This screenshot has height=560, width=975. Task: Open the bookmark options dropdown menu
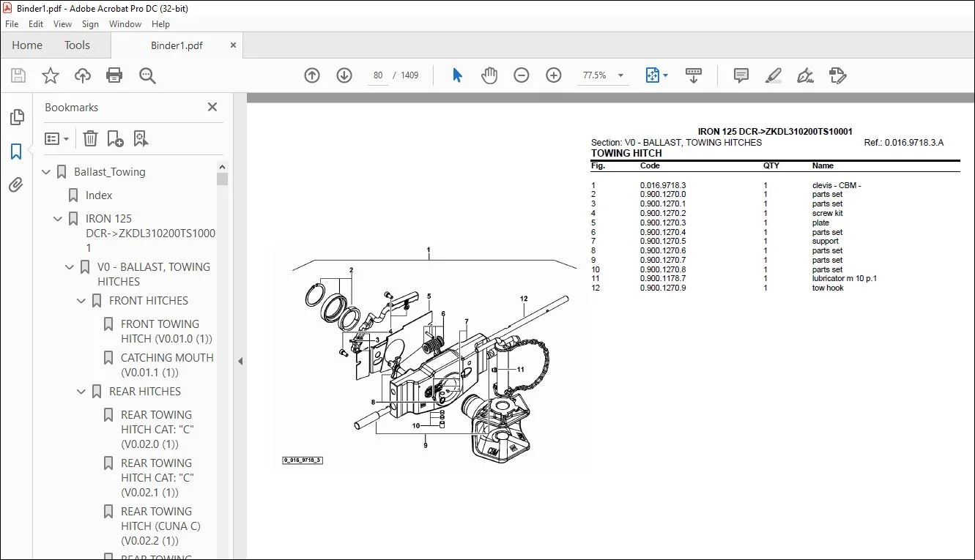point(57,138)
